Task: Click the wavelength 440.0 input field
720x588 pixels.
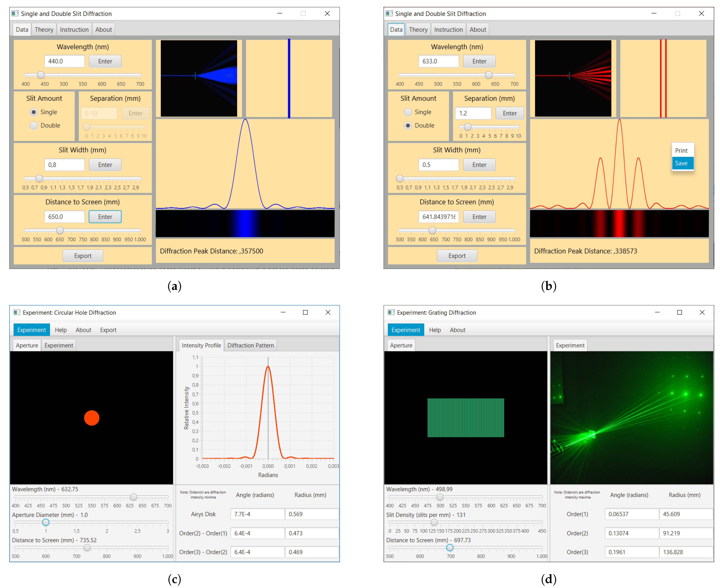Action: [x=64, y=61]
